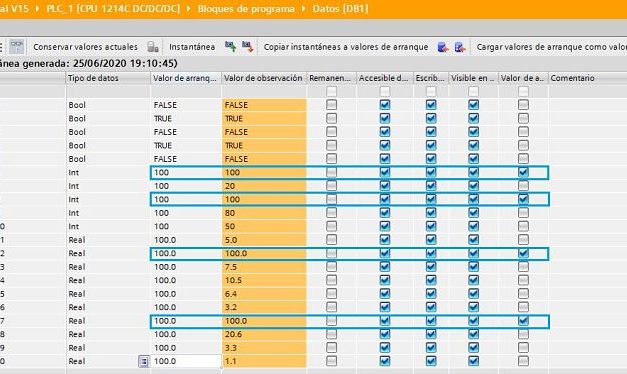627x374 pixels.
Task: Click the snapshot icon with red arrow
Action: (248, 47)
